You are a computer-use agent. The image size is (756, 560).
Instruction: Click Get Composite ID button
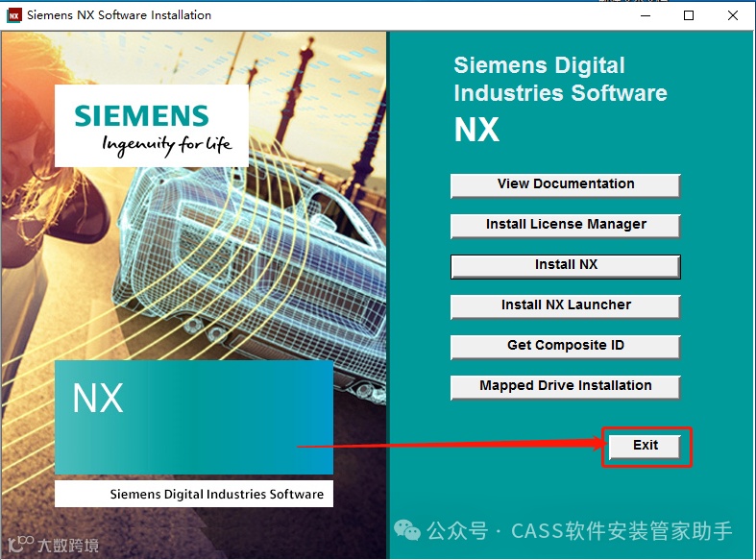point(565,347)
